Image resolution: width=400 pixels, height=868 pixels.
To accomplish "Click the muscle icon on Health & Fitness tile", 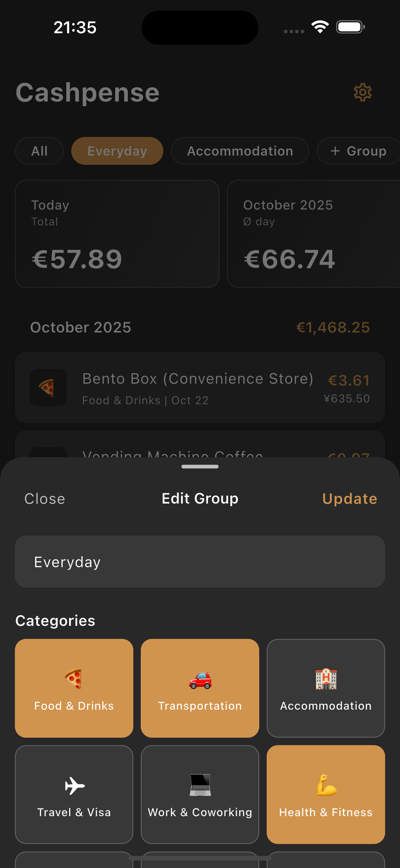I will [326, 785].
